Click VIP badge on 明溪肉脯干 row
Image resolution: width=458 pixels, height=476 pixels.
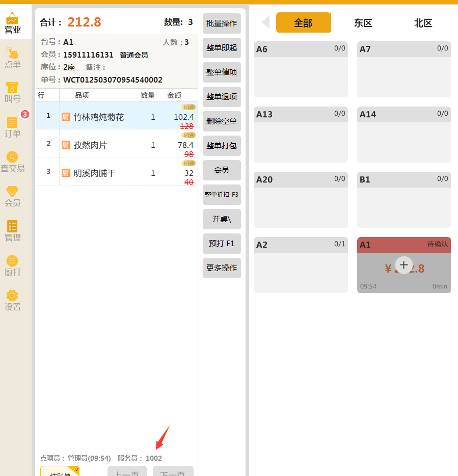click(188, 163)
